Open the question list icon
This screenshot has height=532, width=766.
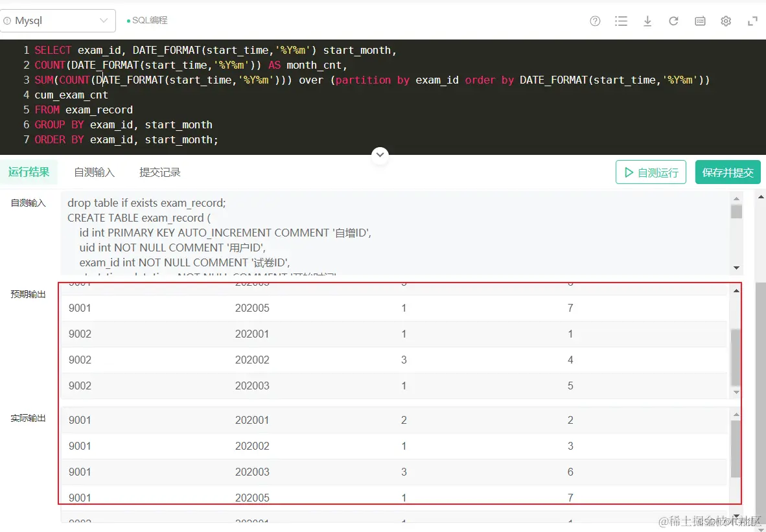[x=621, y=21]
